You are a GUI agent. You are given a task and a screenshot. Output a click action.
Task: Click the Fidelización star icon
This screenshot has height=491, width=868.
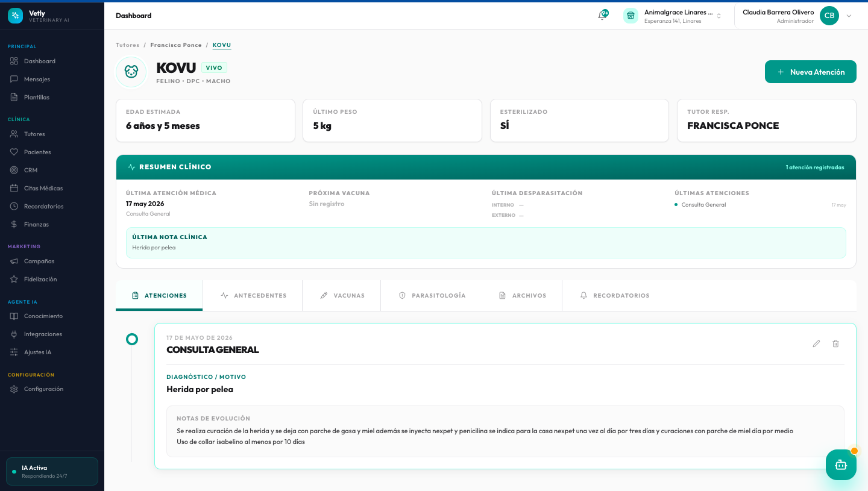(x=14, y=279)
